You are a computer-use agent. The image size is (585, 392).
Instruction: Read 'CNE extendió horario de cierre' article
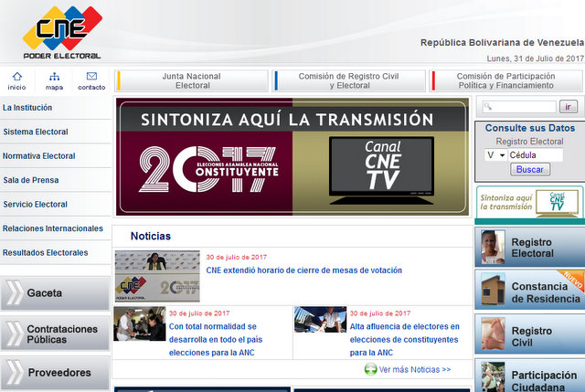point(304,270)
